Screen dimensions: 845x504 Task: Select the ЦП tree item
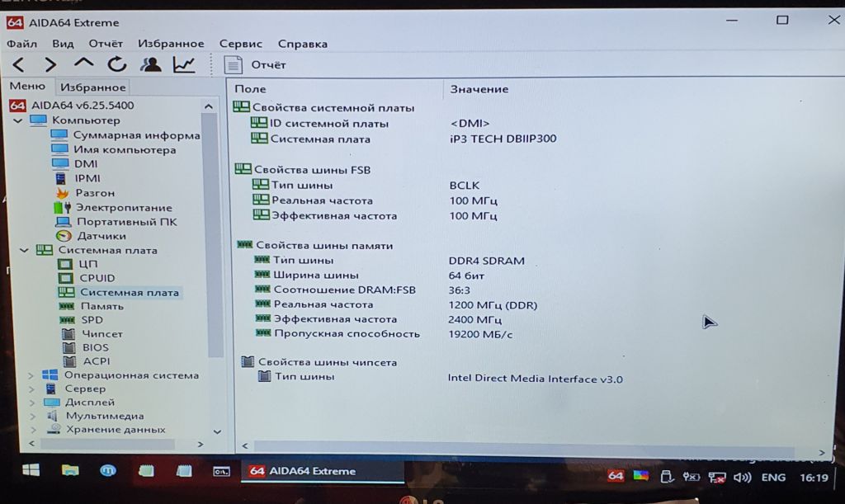78,264
